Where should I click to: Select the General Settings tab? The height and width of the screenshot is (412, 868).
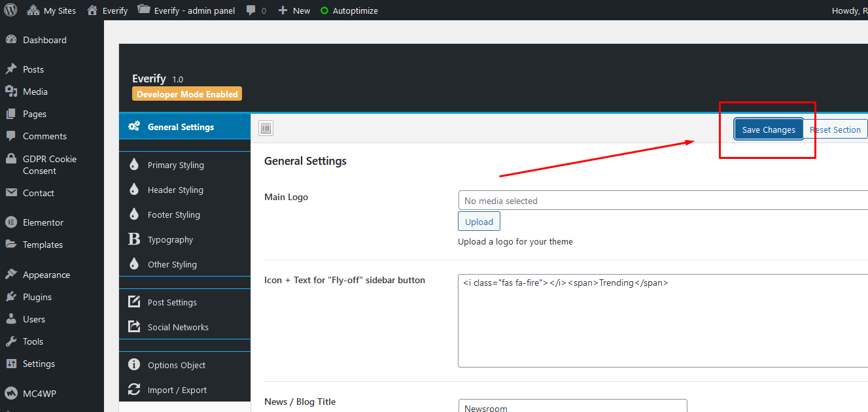click(x=184, y=127)
